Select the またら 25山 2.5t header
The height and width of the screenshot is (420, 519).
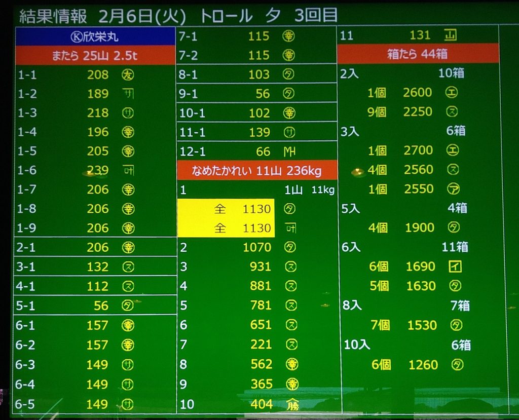click(x=94, y=55)
